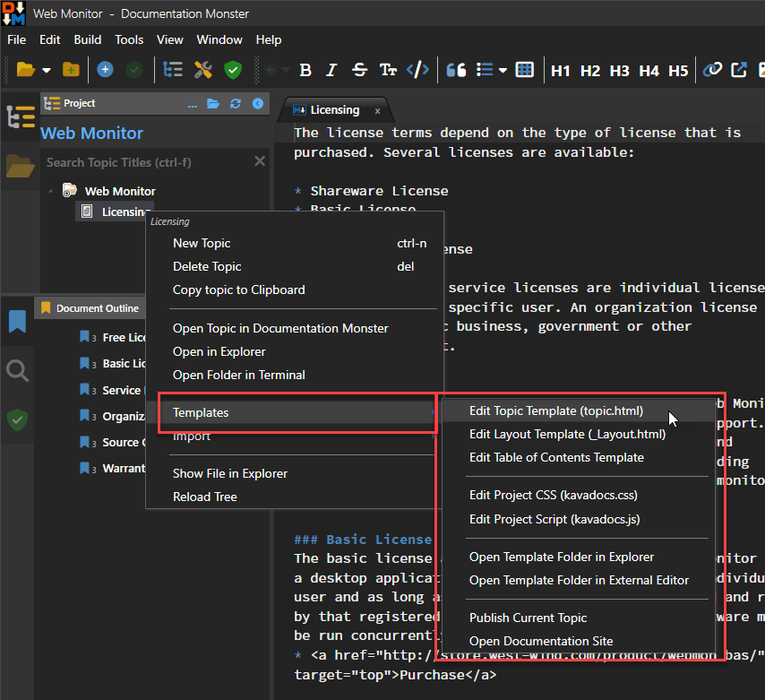Viewport: 765px width, 700px height.
Task: Click the blue New Topic plus icon
Action: (x=105, y=70)
